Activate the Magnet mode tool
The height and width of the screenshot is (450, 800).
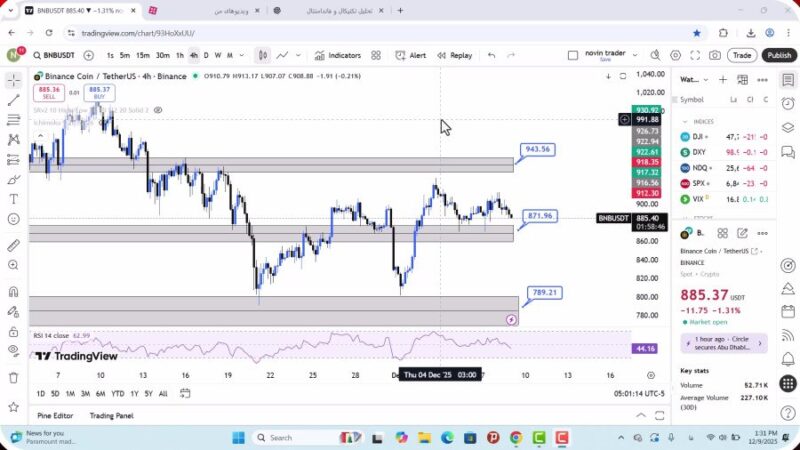pyautogui.click(x=14, y=292)
